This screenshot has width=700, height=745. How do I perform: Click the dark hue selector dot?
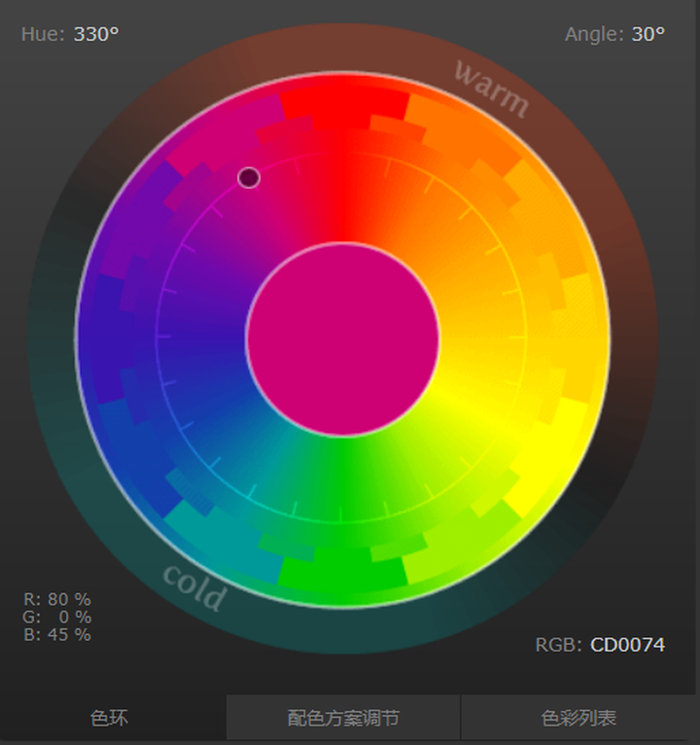pyautogui.click(x=249, y=178)
